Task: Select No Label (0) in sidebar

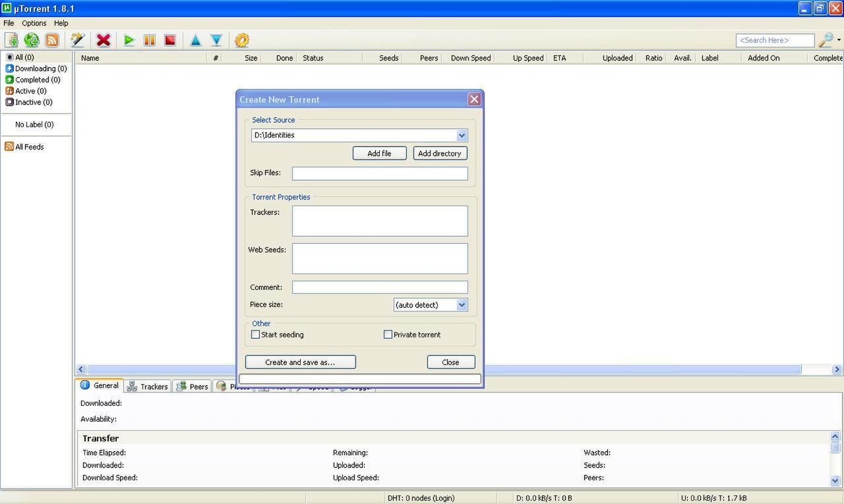Action: point(34,125)
